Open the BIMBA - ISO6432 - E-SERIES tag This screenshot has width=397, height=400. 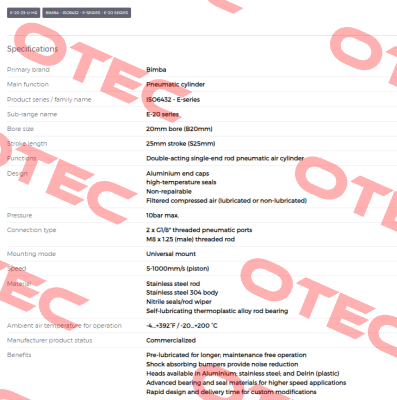87,13
